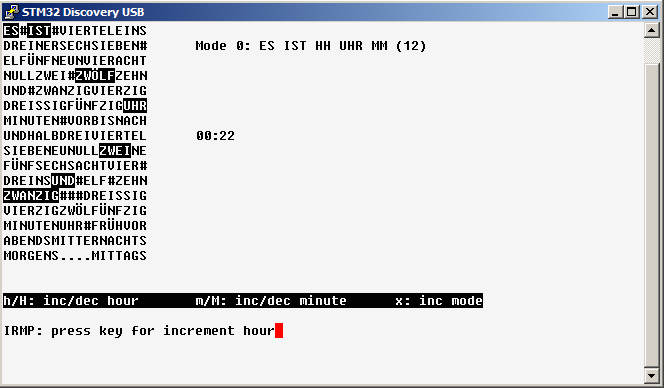Click the highlighted word ZWÖLF
The width and height of the screenshot is (664, 388).
[95, 75]
